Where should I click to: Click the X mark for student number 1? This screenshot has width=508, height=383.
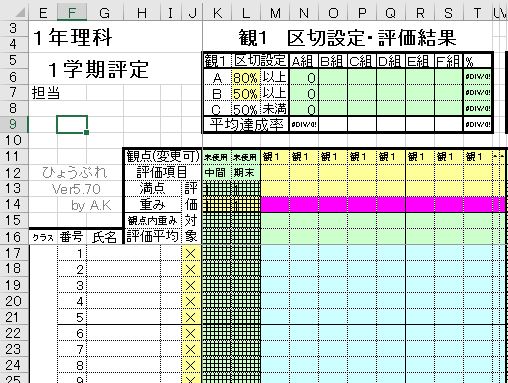[x=191, y=254]
